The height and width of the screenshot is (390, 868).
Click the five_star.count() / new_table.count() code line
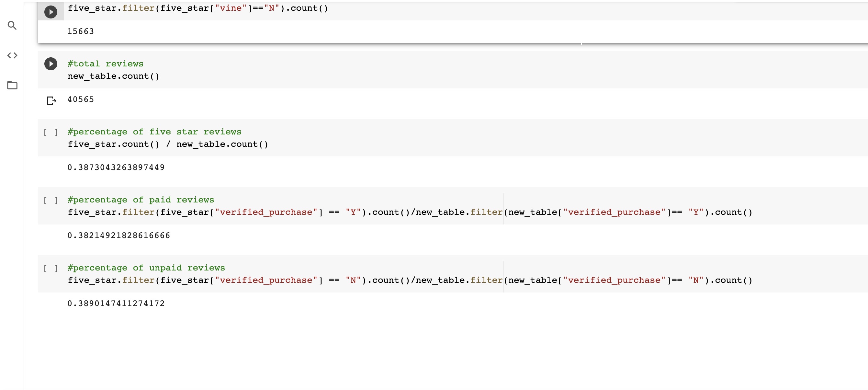coord(168,144)
